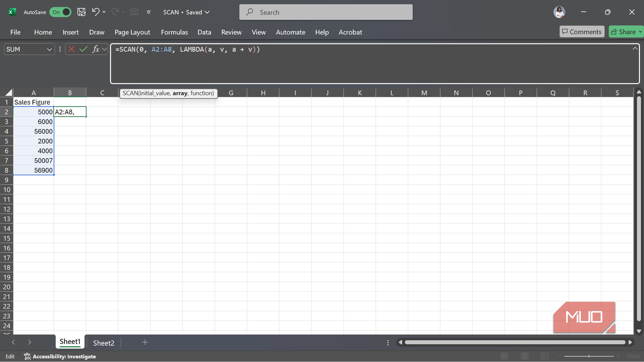This screenshot has width=644, height=362.
Task: Cancel formula entry with the X icon
Action: pos(71,49)
